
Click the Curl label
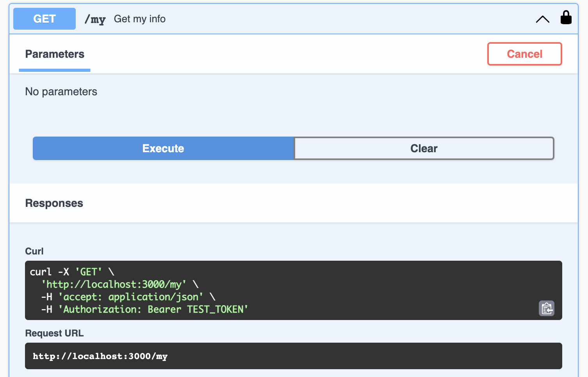[34, 251]
